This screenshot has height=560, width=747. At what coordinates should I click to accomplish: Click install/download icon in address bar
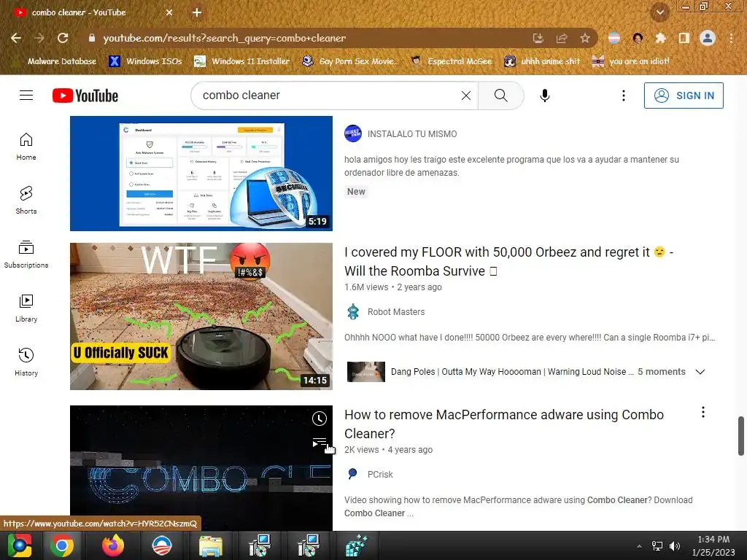[x=538, y=38]
